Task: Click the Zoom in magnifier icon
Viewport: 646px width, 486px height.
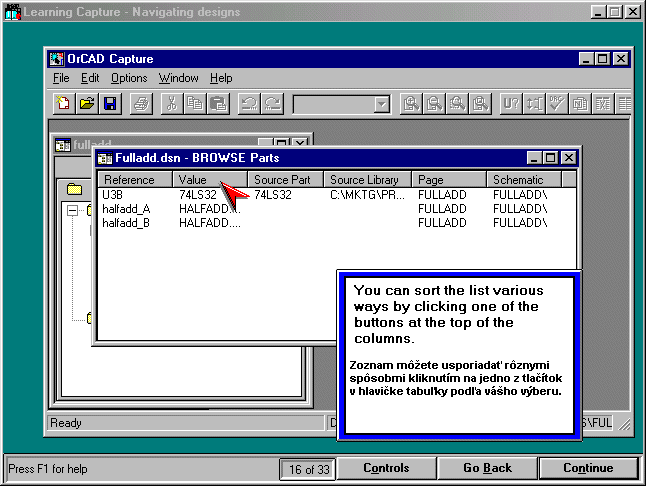Action: point(410,103)
